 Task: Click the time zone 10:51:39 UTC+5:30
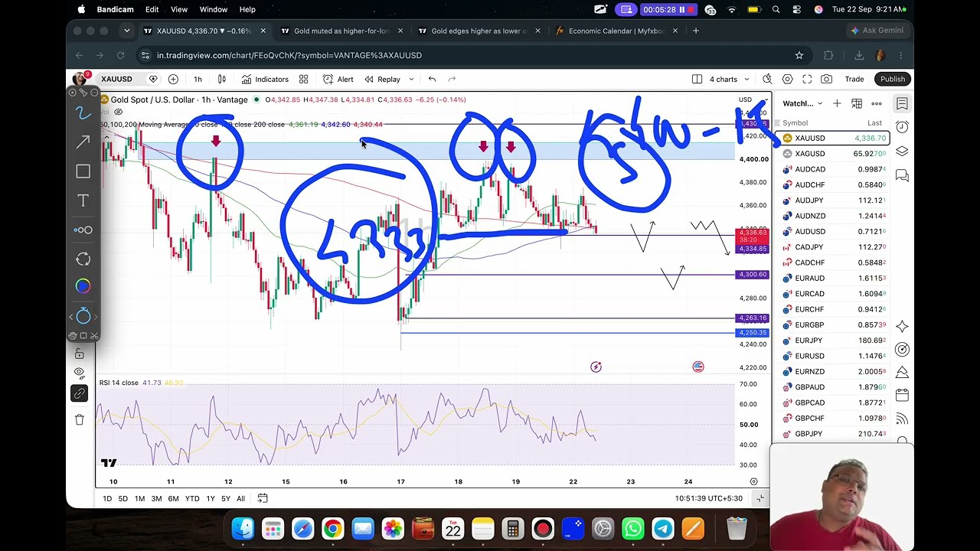pyautogui.click(x=708, y=498)
